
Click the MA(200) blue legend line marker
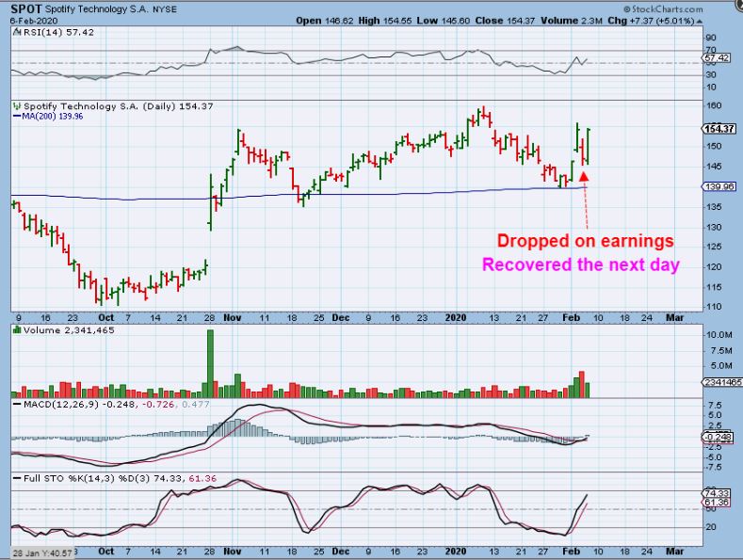pyautogui.click(x=17, y=116)
